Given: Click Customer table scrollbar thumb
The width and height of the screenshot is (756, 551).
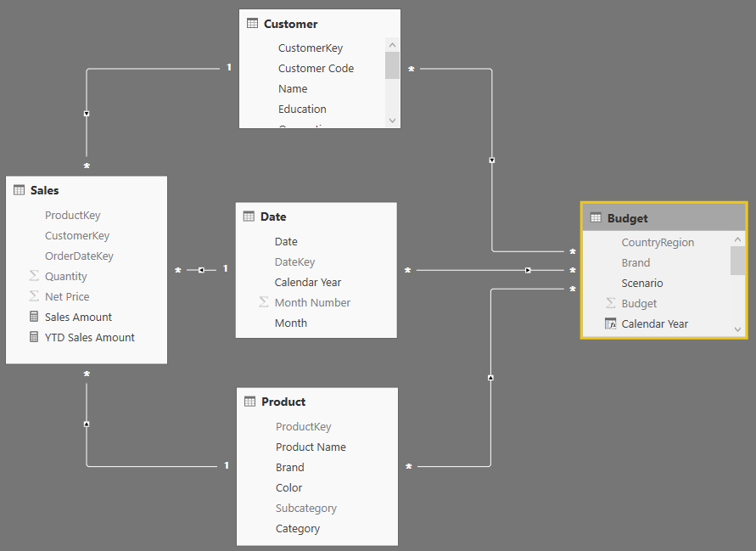Looking at the screenshot, I should (392, 65).
